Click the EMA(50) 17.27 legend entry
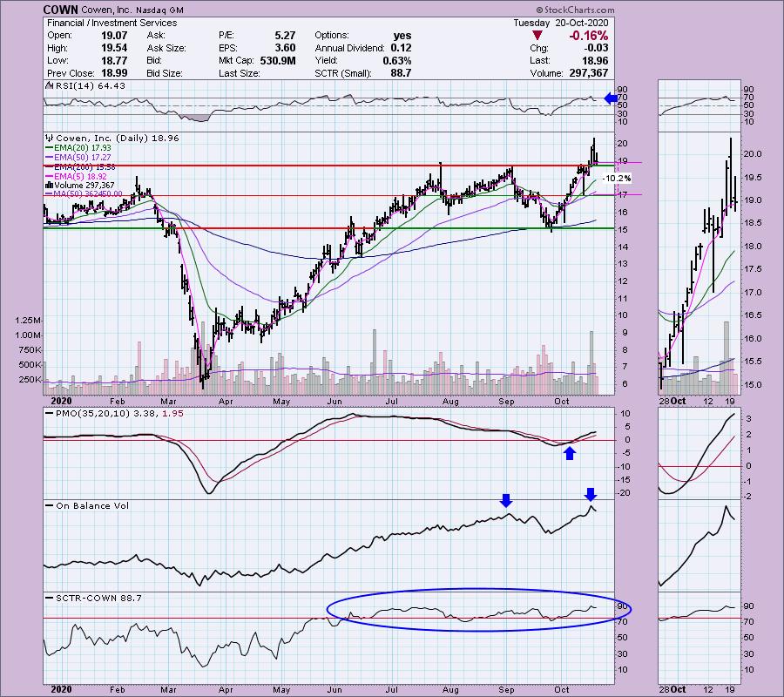 pos(78,158)
